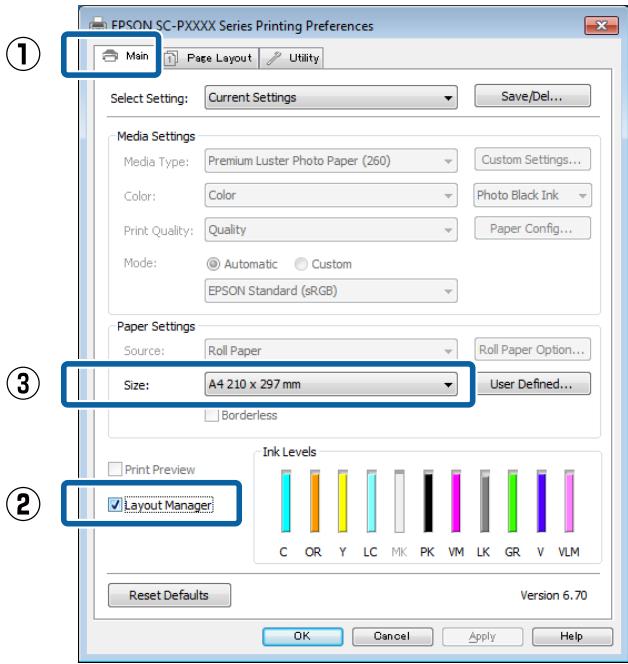Close the Printing Preferences dialog

point(601,25)
